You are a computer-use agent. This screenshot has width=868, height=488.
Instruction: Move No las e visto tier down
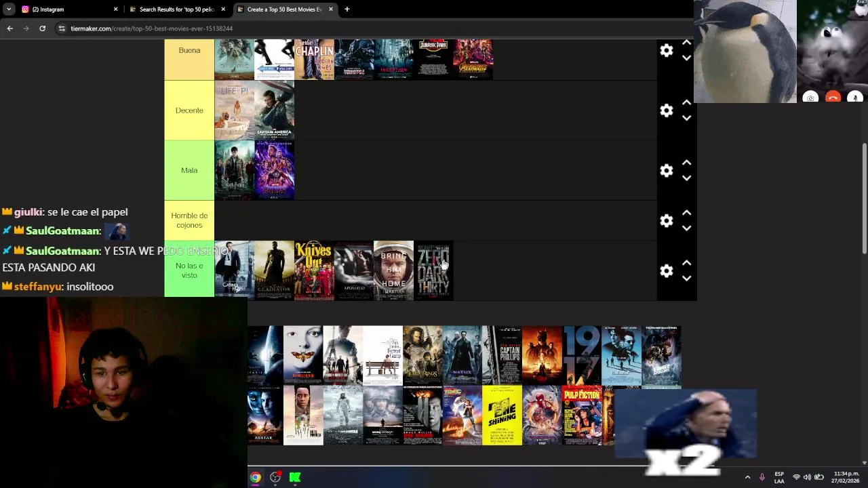pyautogui.click(x=686, y=279)
